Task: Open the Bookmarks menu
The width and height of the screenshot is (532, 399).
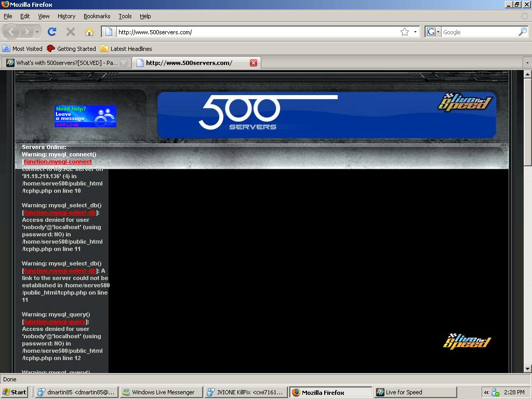Action: 97,16
